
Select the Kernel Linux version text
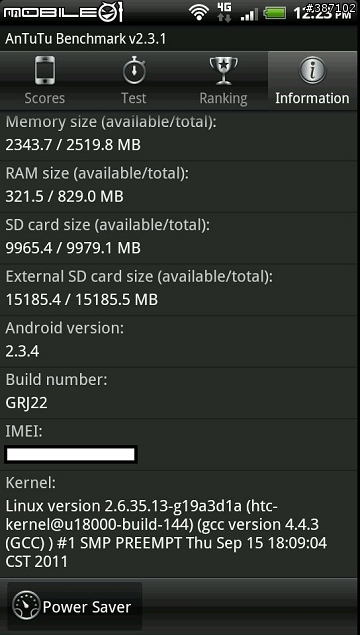pos(166,534)
